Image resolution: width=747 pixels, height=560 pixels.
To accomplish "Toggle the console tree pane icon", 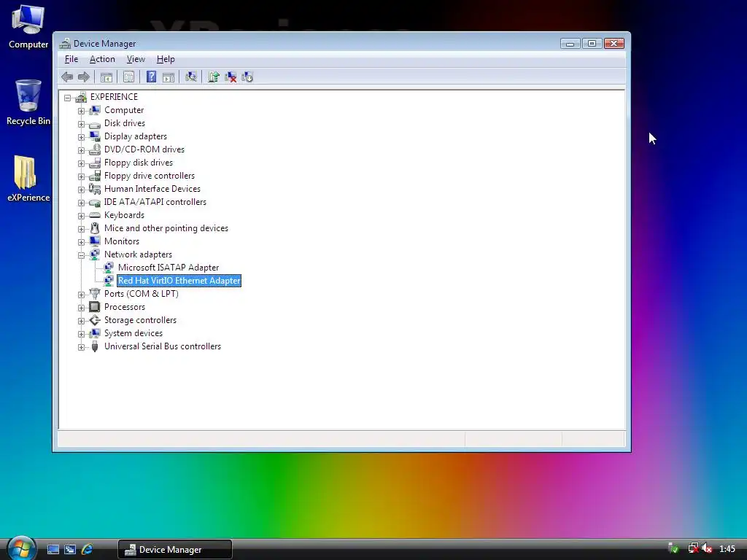I will pos(107,77).
